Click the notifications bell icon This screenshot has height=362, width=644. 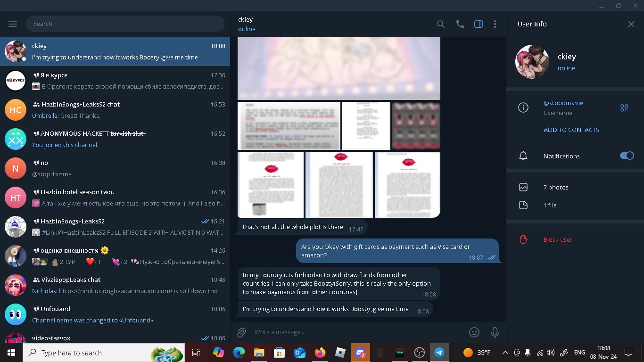523,156
